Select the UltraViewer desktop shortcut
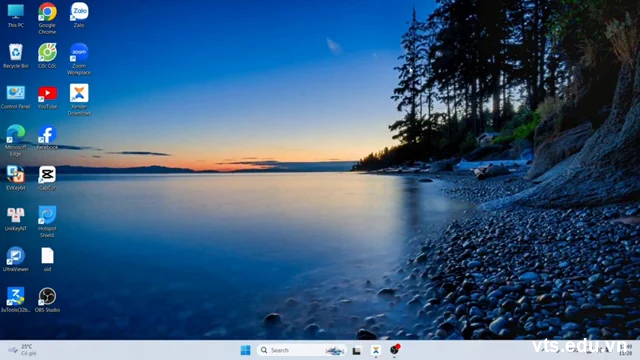640x360 pixels. click(x=16, y=260)
